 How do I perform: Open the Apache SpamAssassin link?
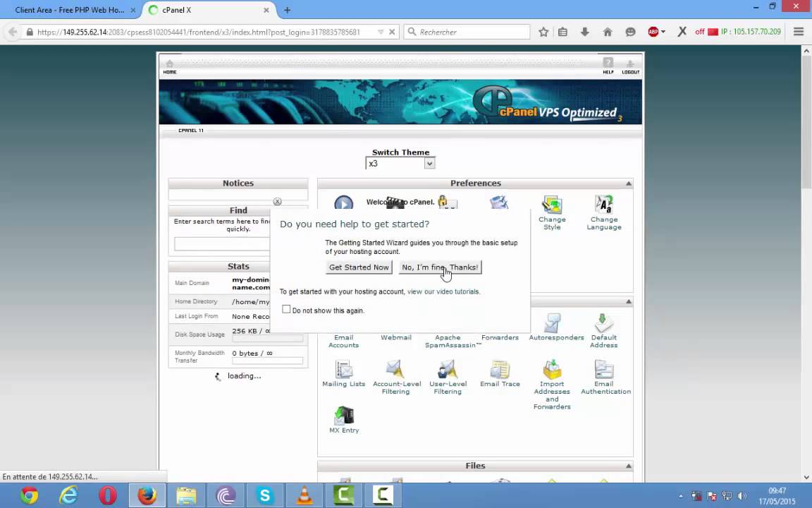pyautogui.click(x=453, y=341)
